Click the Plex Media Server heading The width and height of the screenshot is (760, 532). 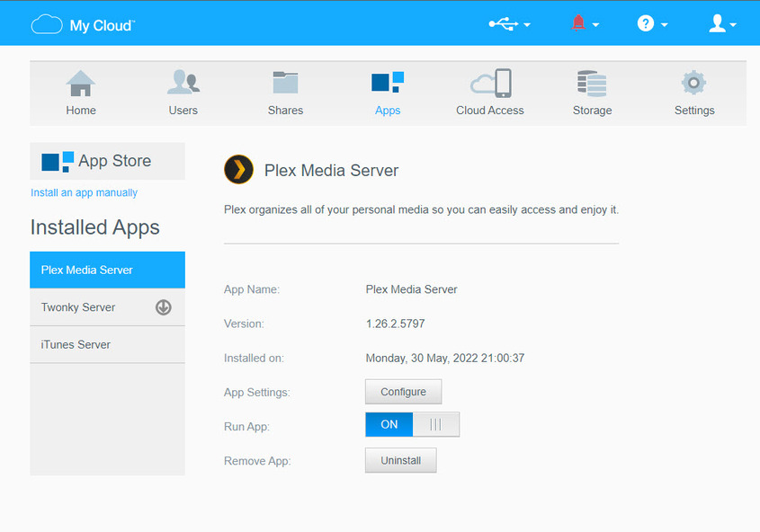332,171
